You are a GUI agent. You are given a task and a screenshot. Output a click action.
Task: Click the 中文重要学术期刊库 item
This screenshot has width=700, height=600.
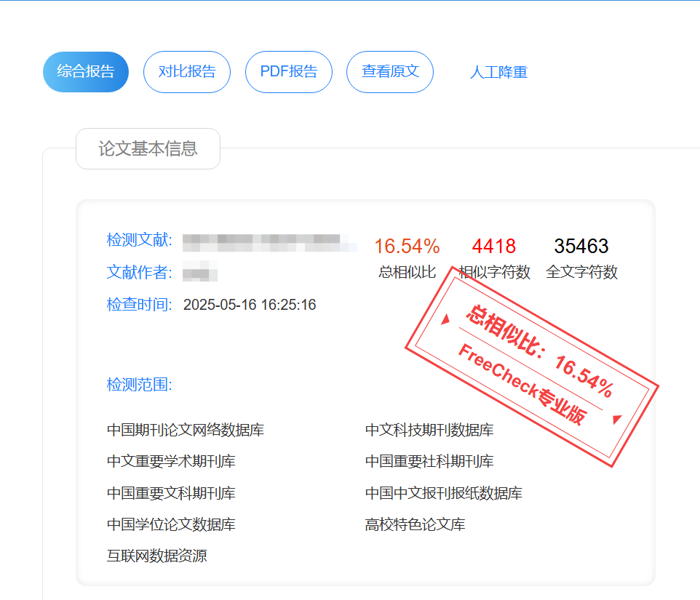pyautogui.click(x=170, y=461)
